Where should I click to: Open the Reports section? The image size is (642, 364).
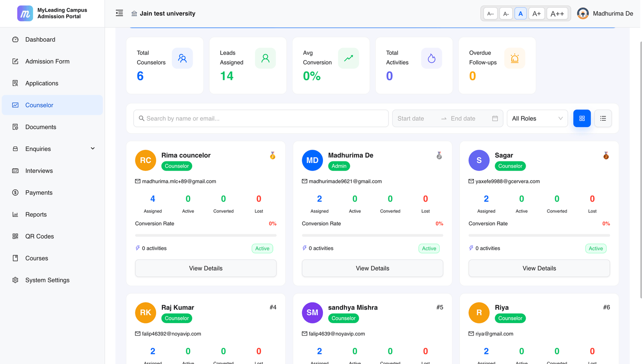pyautogui.click(x=52, y=214)
